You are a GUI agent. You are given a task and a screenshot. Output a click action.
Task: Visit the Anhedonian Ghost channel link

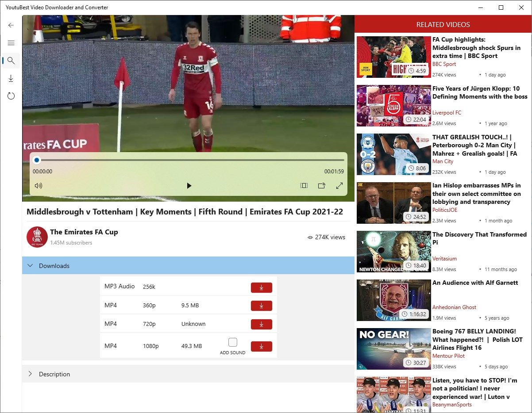[455, 307]
